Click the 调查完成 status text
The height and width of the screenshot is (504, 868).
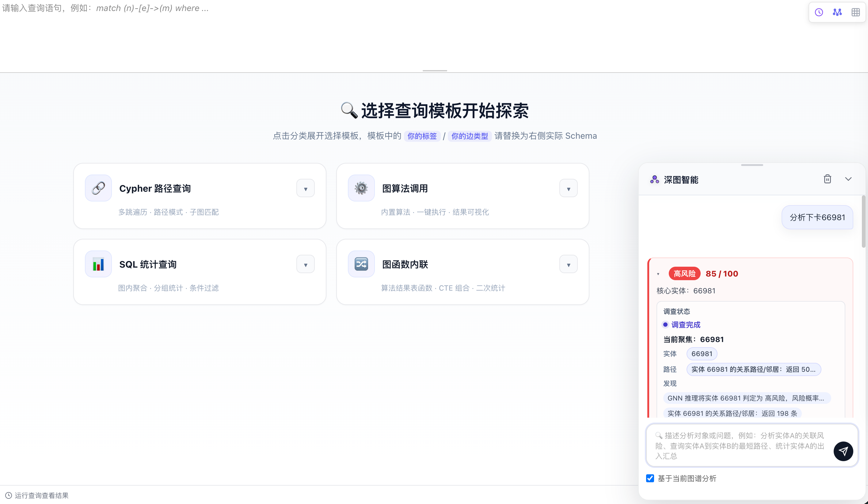(685, 325)
